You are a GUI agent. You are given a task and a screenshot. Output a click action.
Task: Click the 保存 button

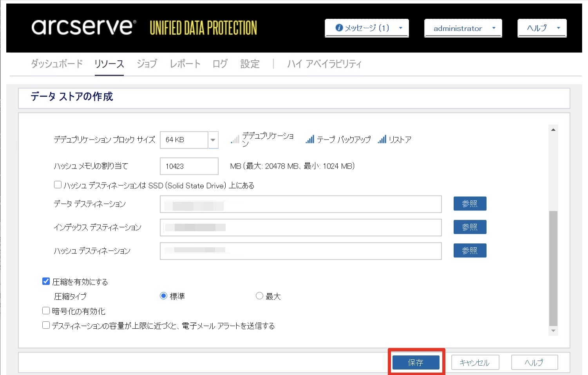tap(416, 362)
